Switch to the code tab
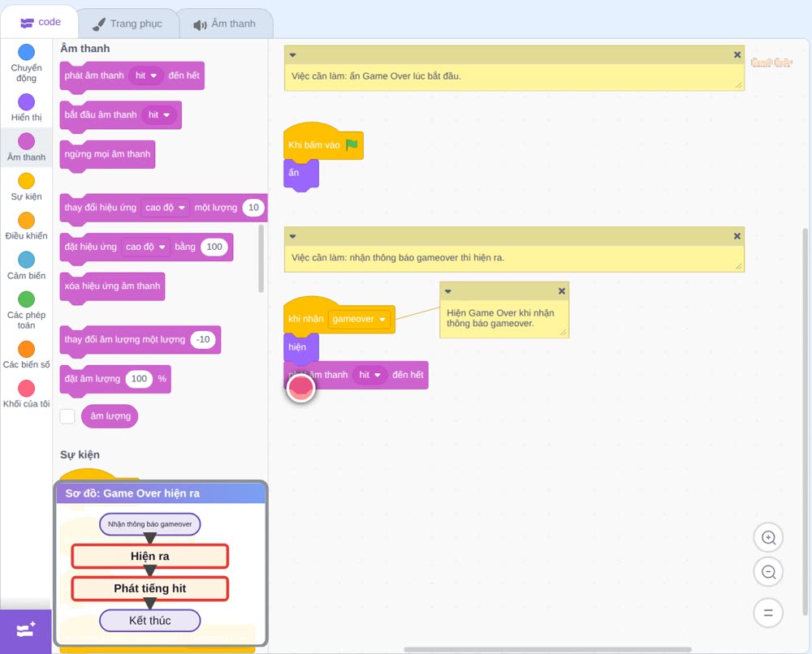The height and width of the screenshot is (654, 812). (x=40, y=22)
